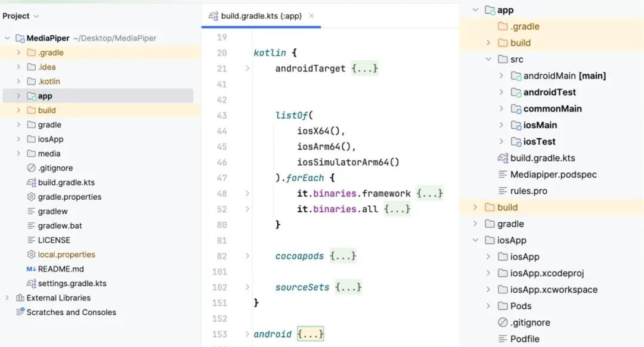Click the commonMain source folder icon

click(516, 109)
